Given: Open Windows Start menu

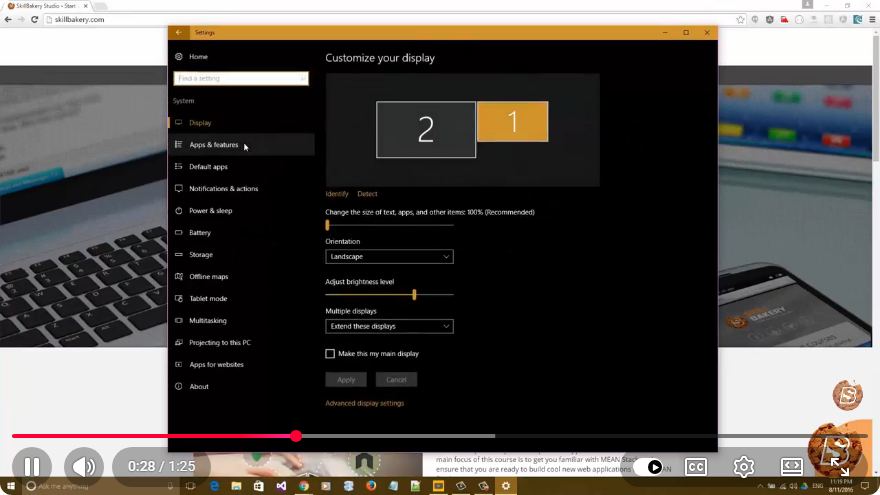Looking at the screenshot, I should pos(10,486).
